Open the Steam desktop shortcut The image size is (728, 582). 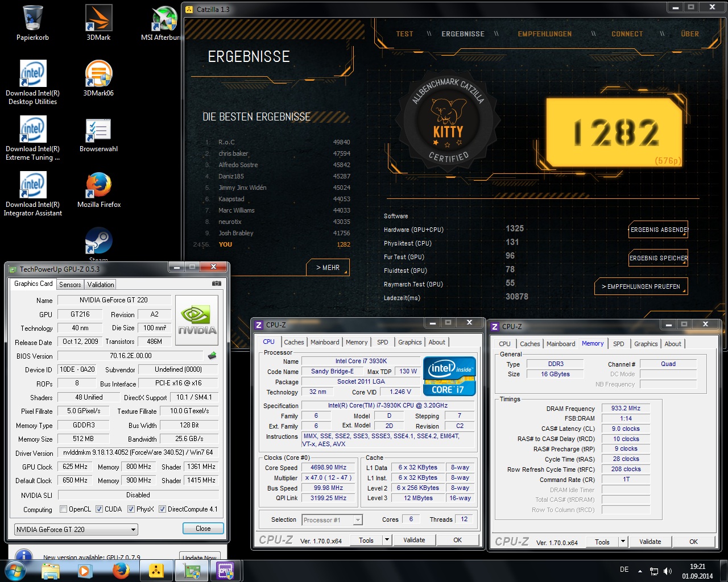(x=98, y=243)
